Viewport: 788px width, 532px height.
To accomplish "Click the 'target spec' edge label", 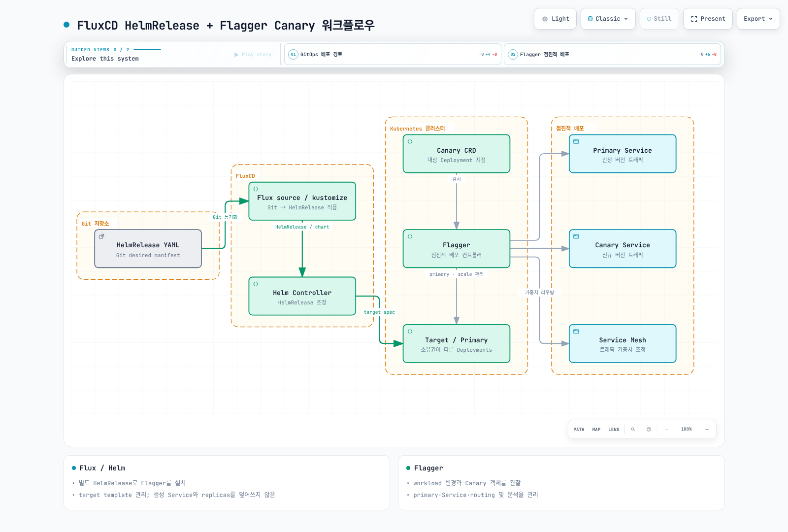I will click(379, 312).
